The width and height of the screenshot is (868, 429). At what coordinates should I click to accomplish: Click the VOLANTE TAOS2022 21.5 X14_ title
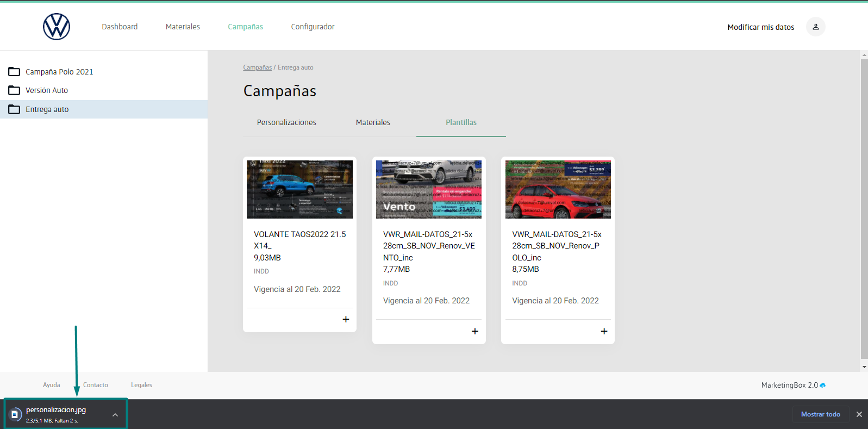[299, 240]
